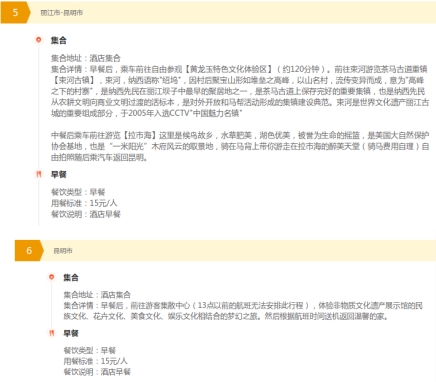Select the 昆明市 day 6 header text
The image size is (436, 382).
[63, 251]
